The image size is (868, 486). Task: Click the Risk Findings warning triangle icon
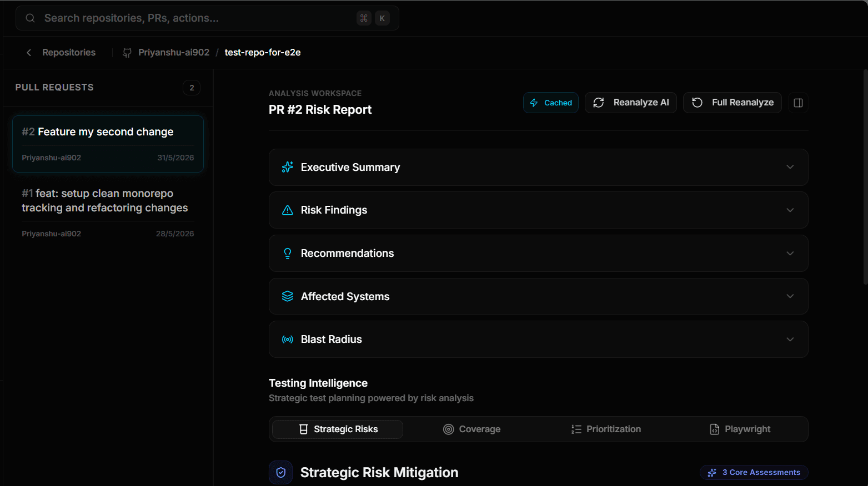(x=288, y=210)
